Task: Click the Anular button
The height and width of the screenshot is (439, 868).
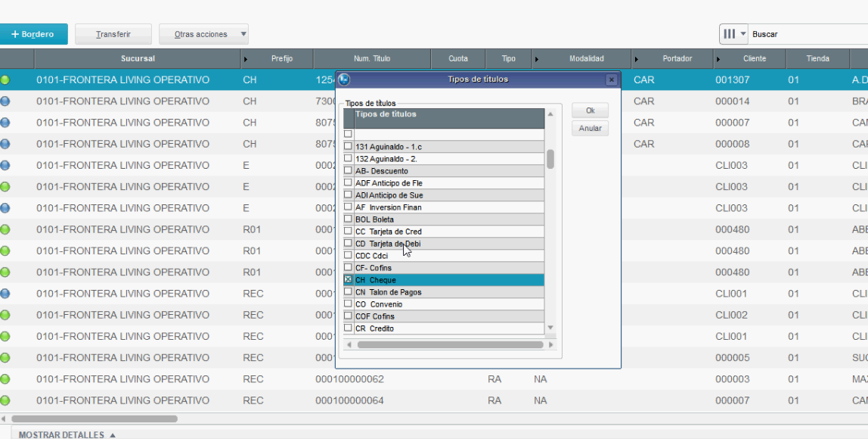Action: pos(590,129)
